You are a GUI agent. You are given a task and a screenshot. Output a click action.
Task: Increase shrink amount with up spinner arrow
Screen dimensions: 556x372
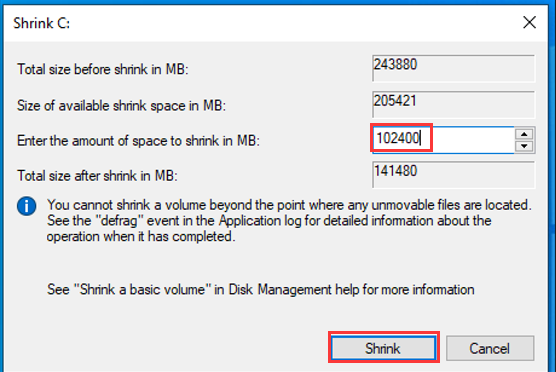(x=524, y=134)
